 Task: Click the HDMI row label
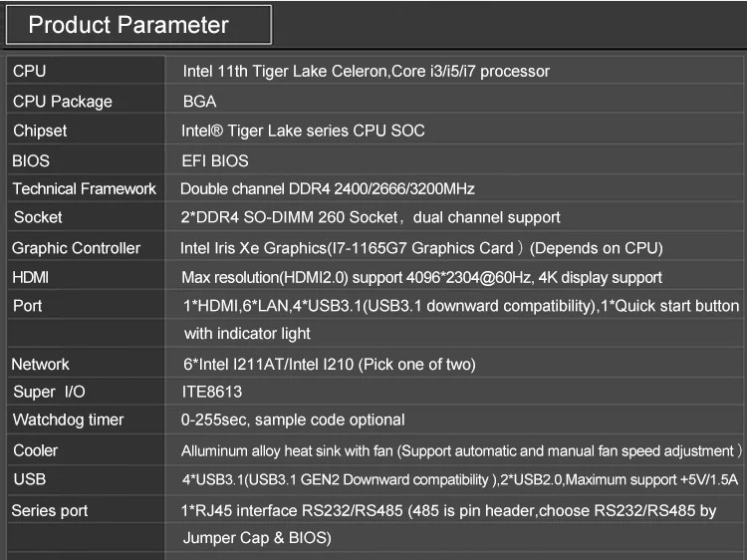click(30, 277)
